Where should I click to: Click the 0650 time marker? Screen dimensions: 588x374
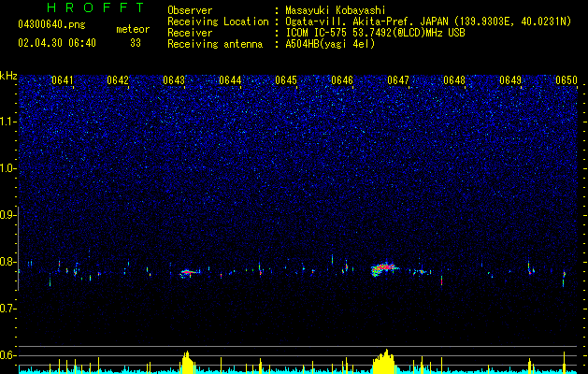tap(566, 80)
